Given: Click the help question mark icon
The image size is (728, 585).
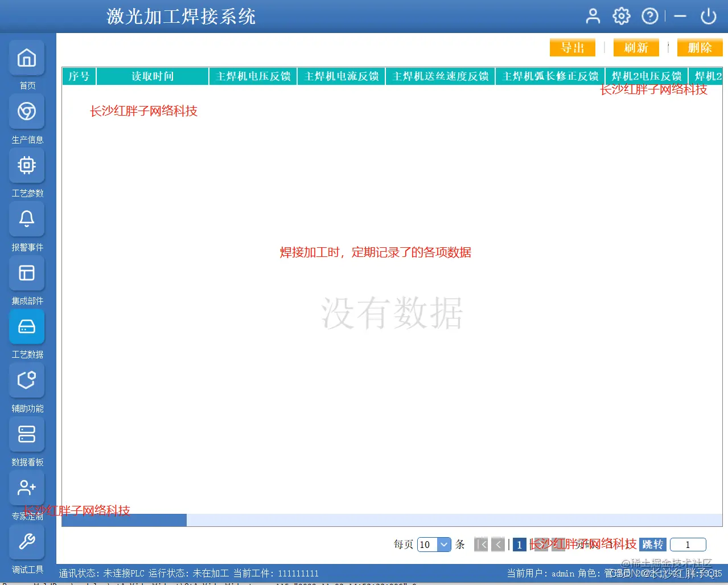Looking at the screenshot, I should pos(650,16).
